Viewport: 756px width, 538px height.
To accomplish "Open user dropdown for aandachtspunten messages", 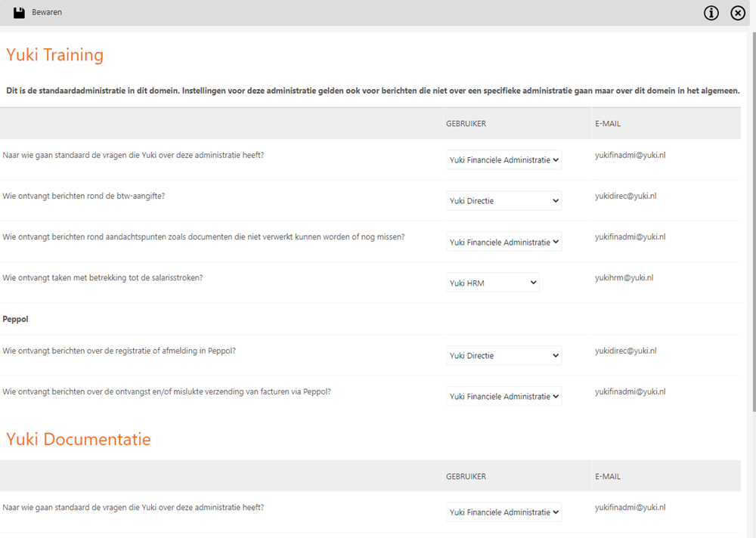I will [x=503, y=242].
